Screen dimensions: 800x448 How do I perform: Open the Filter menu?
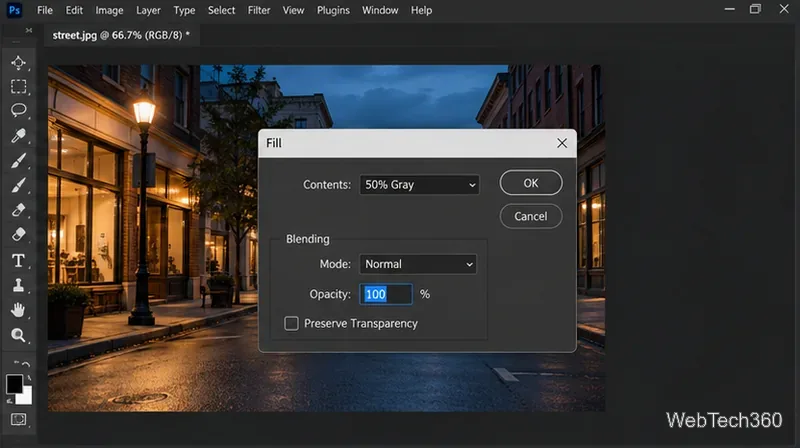point(259,10)
